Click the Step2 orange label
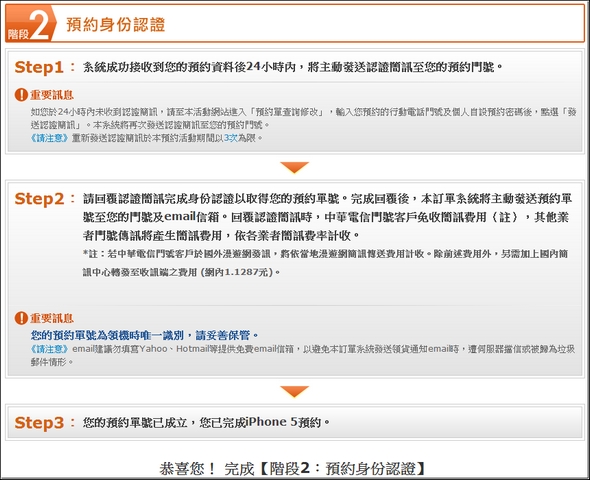This screenshot has width=590, height=480. (x=39, y=199)
